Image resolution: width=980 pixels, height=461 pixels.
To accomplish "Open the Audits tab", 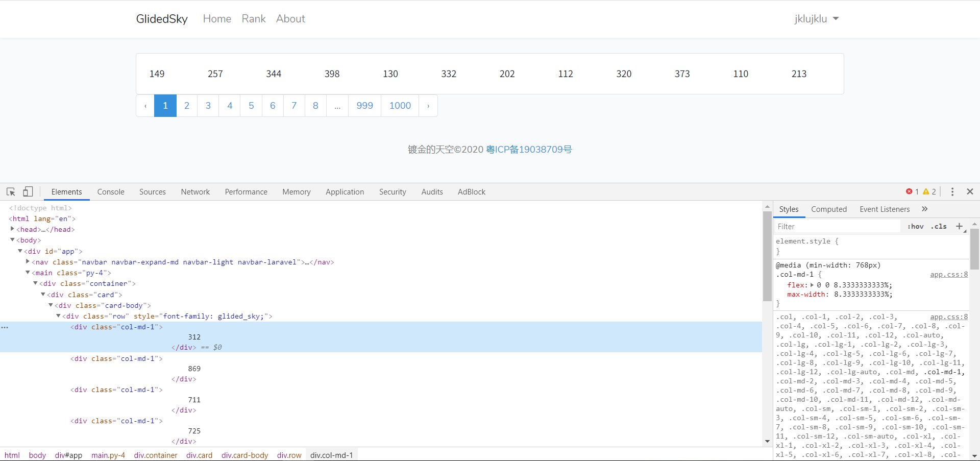I will coord(432,192).
